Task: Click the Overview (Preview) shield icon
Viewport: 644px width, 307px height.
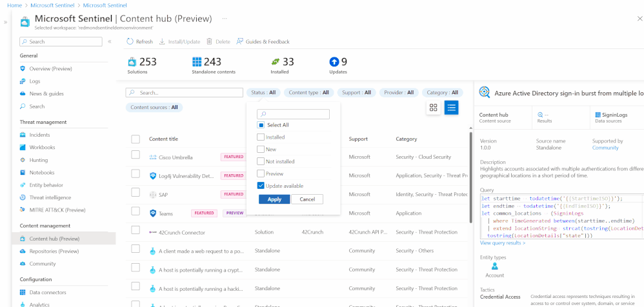Action: [x=23, y=68]
